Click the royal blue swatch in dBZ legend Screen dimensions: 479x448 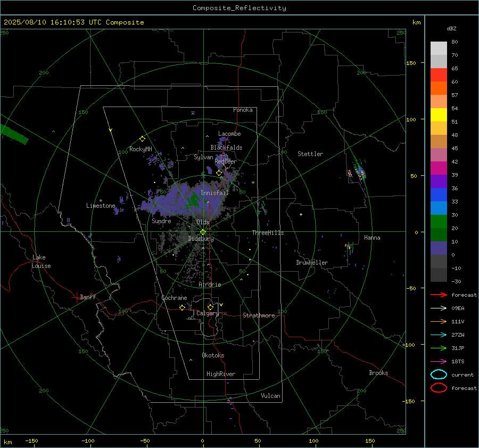pos(439,194)
